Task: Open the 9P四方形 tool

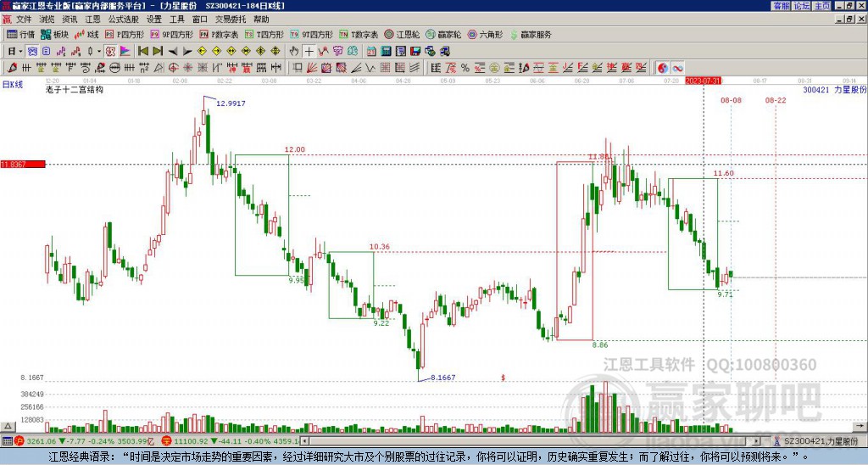Action: click(x=172, y=34)
